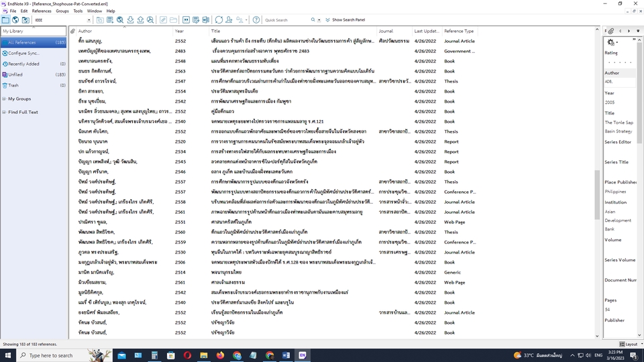The width and height of the screenshot is (644, 362).
Task: Set rating using the rating dots
Action: (620, 62)
